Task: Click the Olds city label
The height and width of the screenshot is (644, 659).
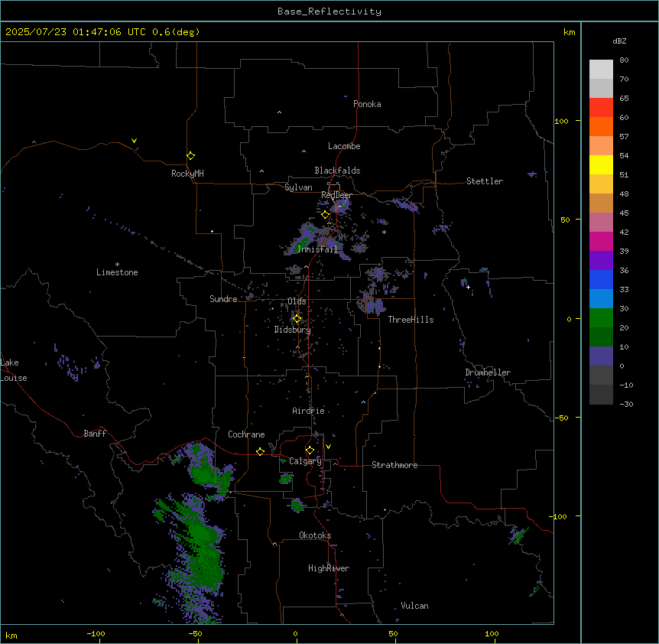Action: 297,301
